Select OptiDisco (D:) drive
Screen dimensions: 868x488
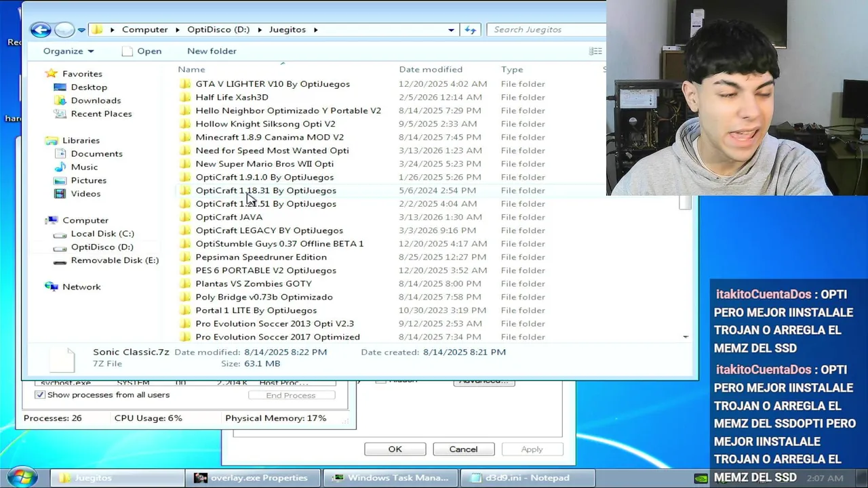pos(102,247)
